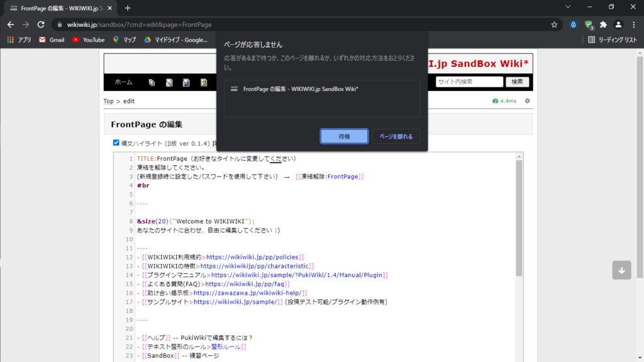
Task: Click the ページを離れる button
Action: click(396, 136)
